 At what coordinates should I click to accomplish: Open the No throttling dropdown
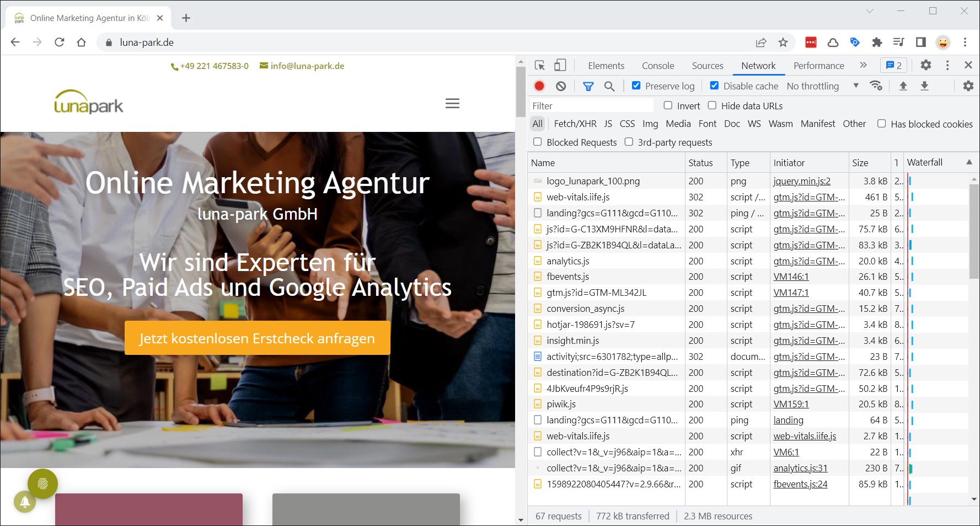coord(823,86)
